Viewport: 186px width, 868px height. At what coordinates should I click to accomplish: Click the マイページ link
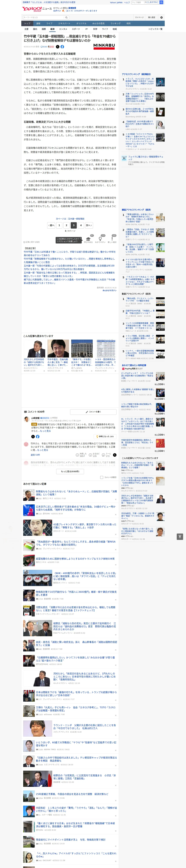[139, 17]
